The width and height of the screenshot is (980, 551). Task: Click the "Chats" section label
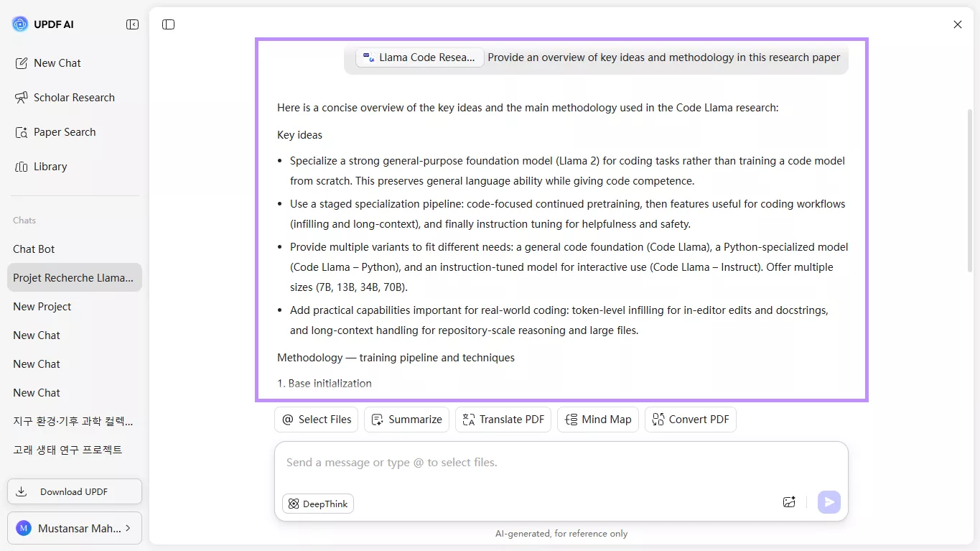24,221
